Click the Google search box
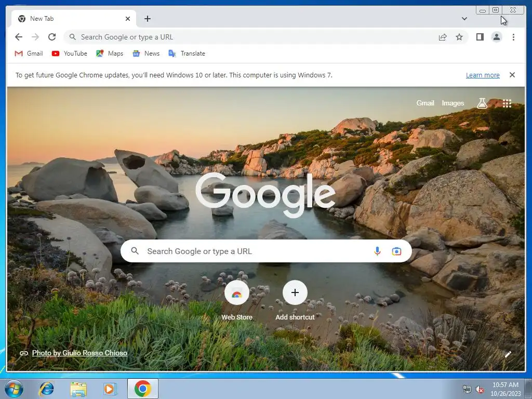Image resolution: width=532 pixels, height=399 pixels. 266,251
